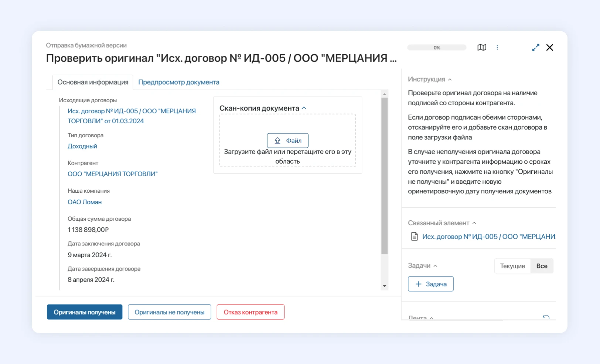This screenshot has height=364, width=600.
Task: Click the undo arrow icon near Лента
Action: coord(546,317)
